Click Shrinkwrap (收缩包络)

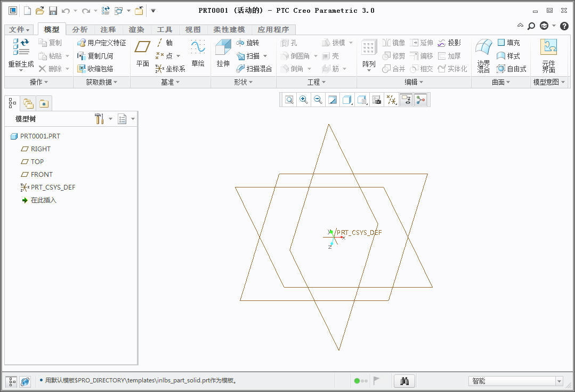[x=95, y=69]
